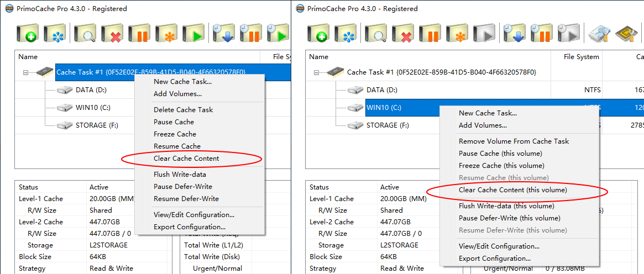The width and height of the screenshot is (644, 274).
Task: Select DATA (D:) volume in right window
Action: coord(383,90)
